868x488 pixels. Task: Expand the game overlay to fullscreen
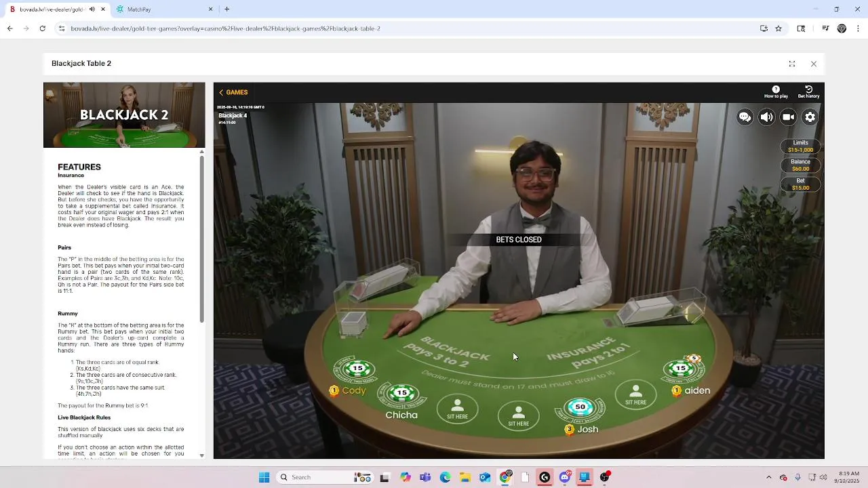[792, 64]
